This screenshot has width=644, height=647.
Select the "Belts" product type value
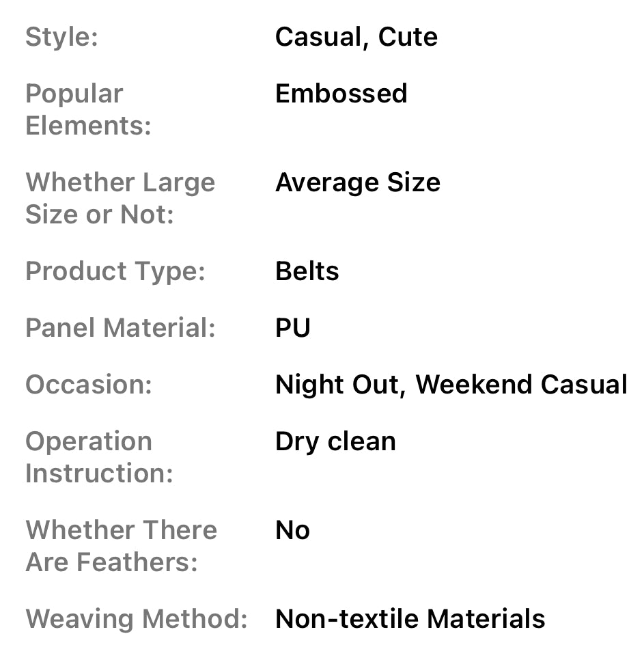pos(307,271)
